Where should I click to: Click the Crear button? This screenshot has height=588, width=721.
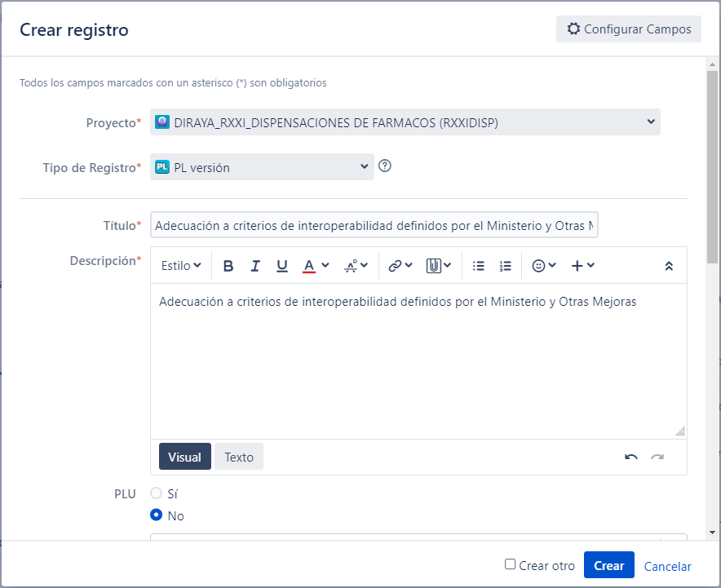(608, 565)
